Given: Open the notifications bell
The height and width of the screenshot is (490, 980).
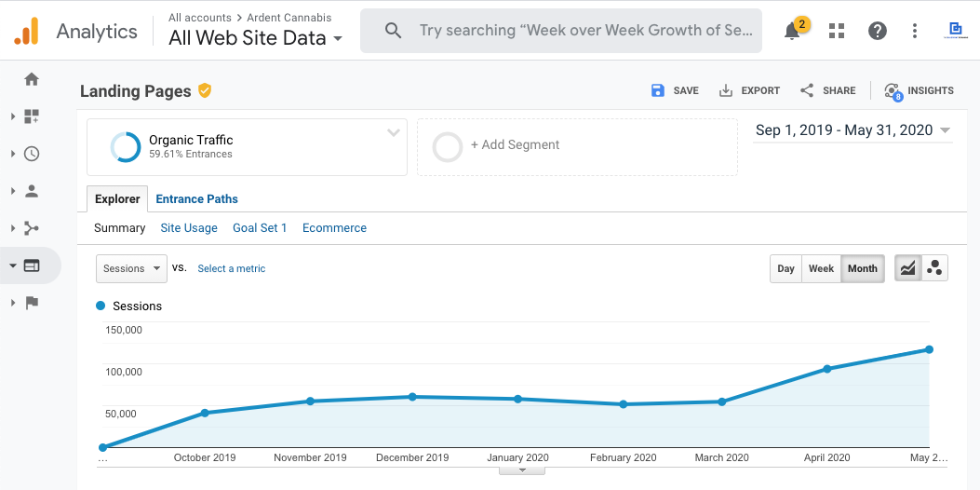Looking at the screenshot, I should tap(792, 31).
